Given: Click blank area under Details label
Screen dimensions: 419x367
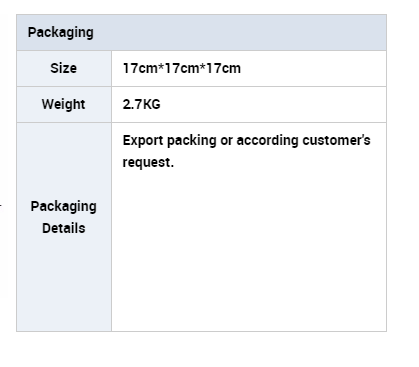Looking at the screenshot, I should pyautogui.click(x=64, y=283).
